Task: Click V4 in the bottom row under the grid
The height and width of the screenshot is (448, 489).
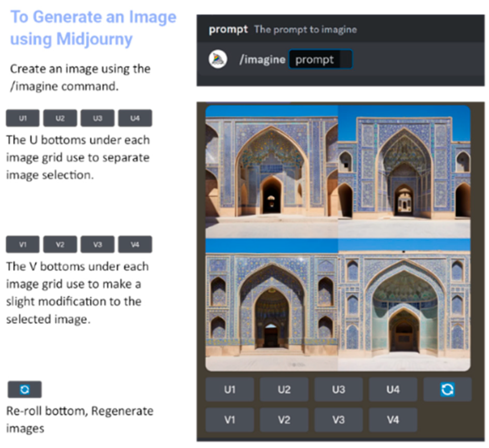Action: (393, 420)
